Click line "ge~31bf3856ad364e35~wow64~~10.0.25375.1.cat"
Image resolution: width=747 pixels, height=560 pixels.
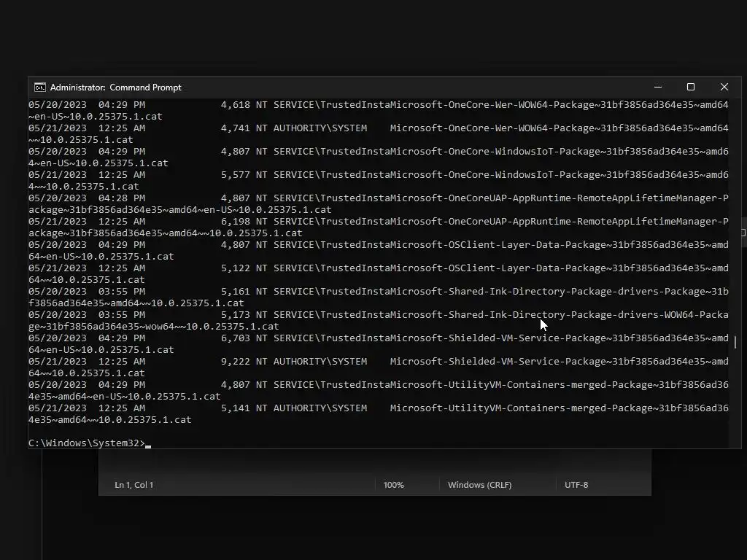[x=154, y=326]
